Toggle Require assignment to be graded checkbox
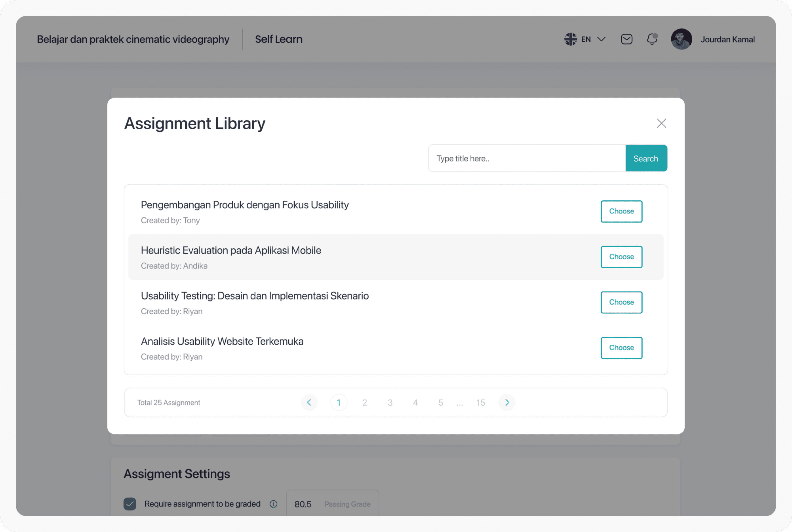 pos(130,504)
